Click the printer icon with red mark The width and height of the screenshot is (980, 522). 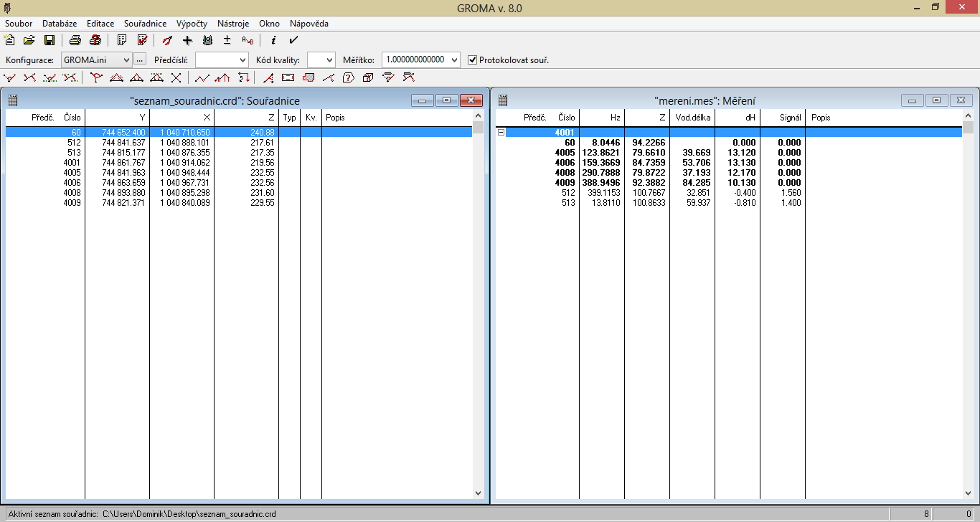[x=95, y=40]
